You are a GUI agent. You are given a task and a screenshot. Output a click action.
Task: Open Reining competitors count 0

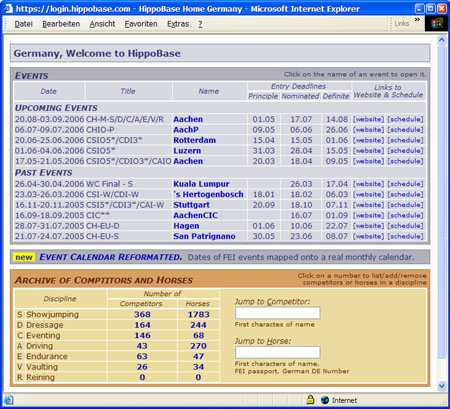coord(142,377)
